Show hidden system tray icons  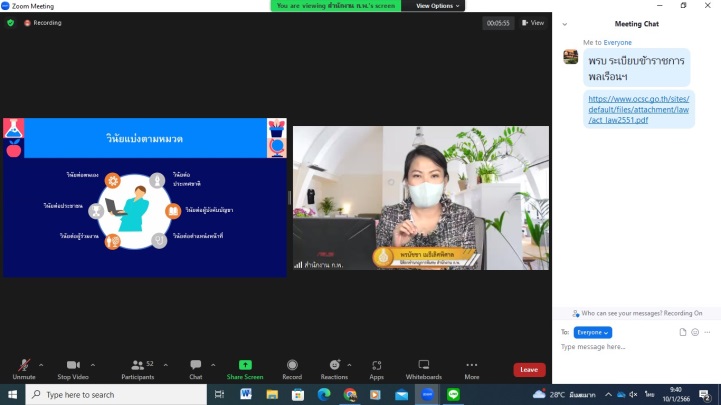(608, 394)
